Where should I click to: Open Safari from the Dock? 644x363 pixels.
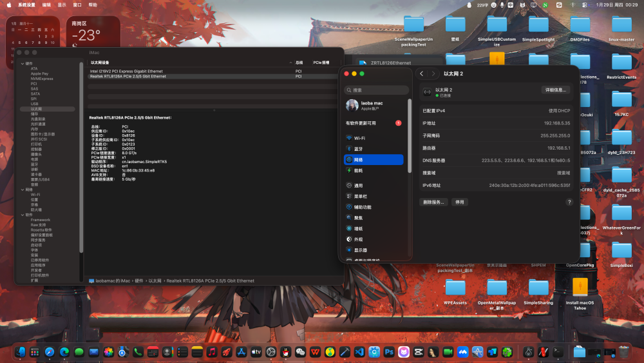(50, 352)
